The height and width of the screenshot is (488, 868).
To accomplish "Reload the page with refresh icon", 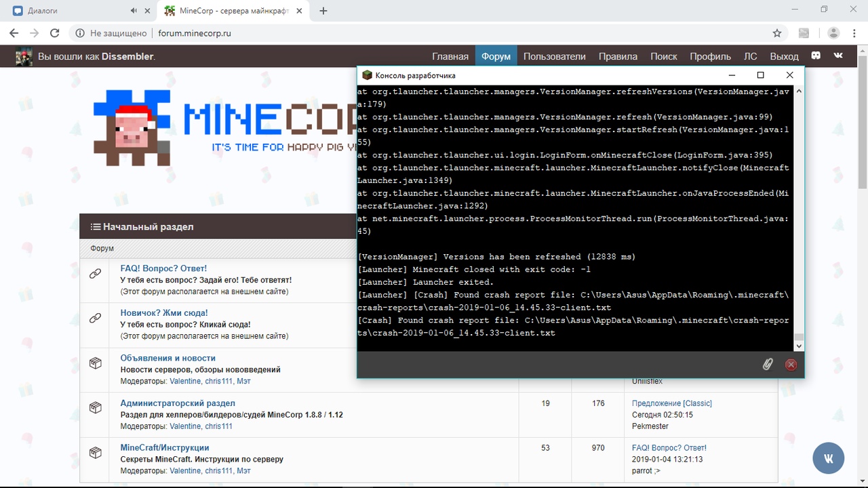I will coord(55,33).
